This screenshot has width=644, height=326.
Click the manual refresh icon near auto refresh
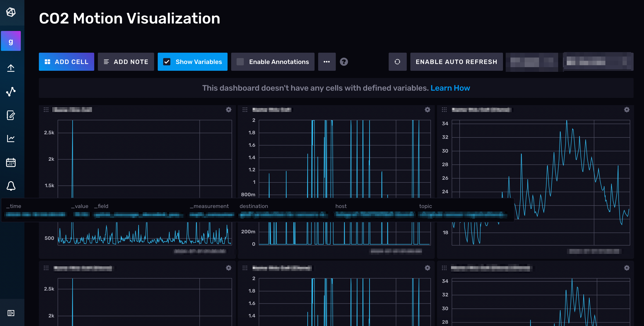point(397,62)
